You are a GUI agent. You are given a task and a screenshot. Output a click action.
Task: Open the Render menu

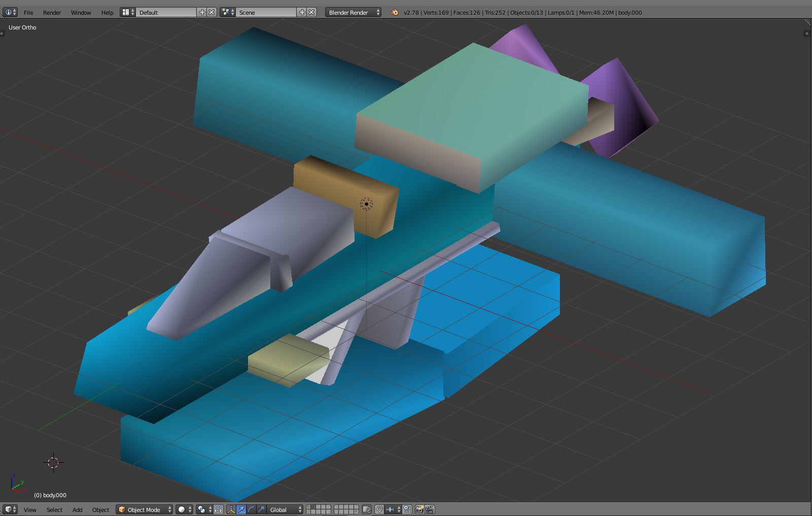(x=52, y=12)
